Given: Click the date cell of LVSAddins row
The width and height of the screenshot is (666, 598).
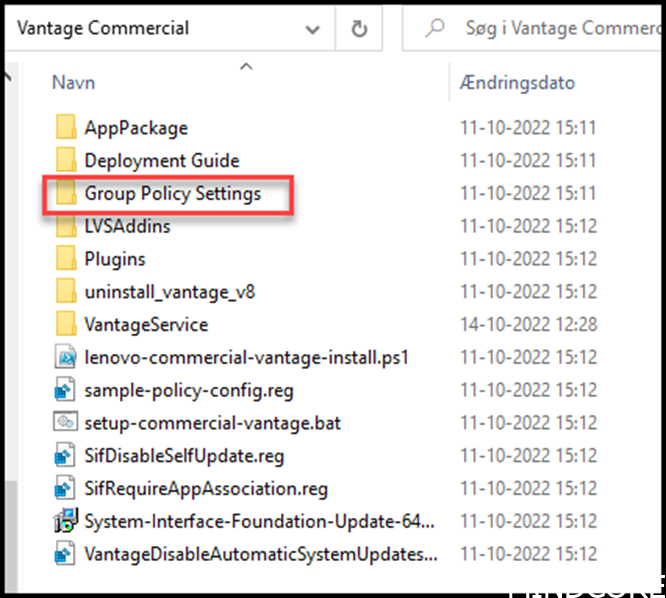Looking at the screenshot, I should click(x=528, y=226).
